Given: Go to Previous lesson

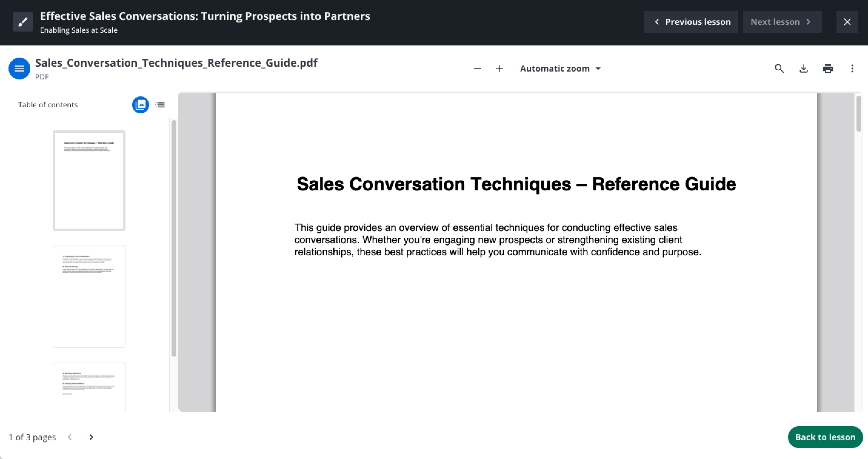Looking at the screenshot, I should [691, 22].
